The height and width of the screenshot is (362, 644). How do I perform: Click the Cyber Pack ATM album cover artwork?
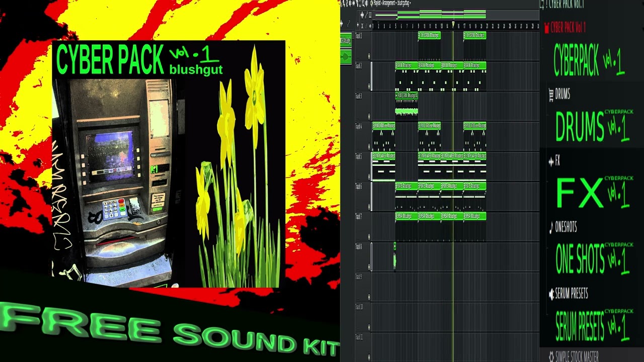(169, 164)
